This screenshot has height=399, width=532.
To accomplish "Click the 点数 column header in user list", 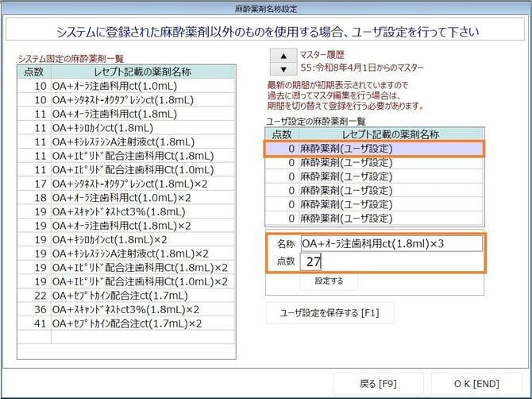I will [x=282, y=134].
